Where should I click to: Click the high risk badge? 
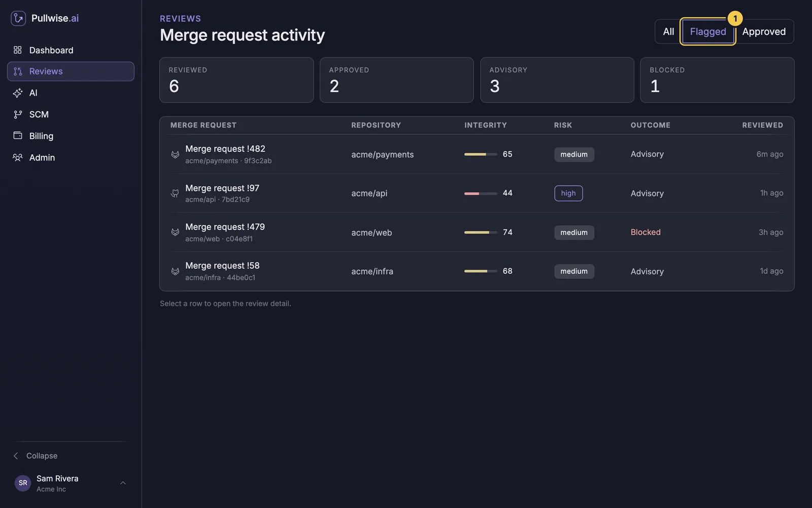coord(568,193)
